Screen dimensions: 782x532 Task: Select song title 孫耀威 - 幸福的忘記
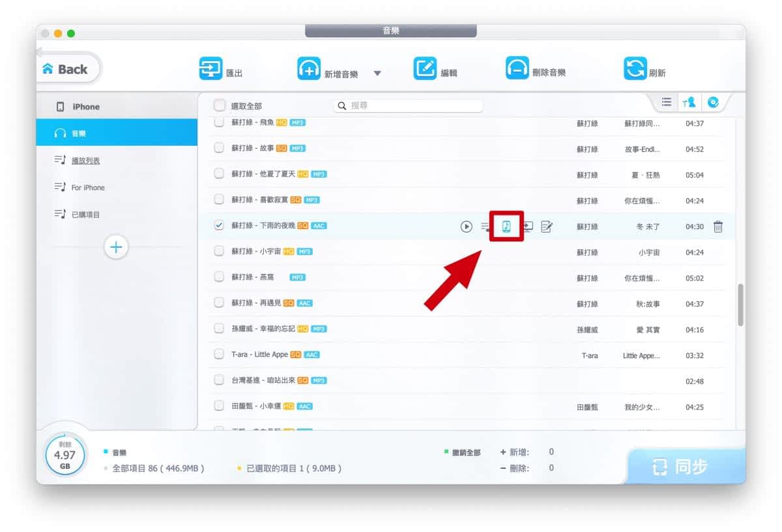point(263,329)
